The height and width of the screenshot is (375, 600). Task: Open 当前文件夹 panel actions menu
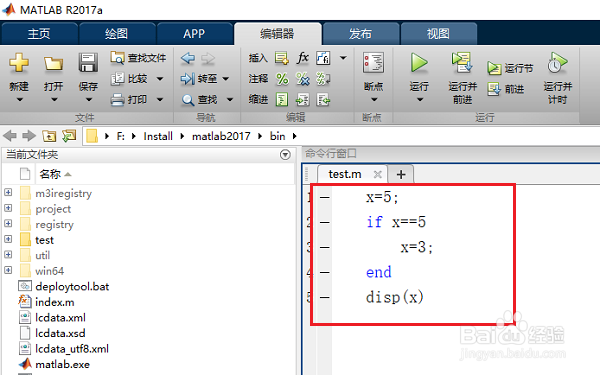pyautogui.click(x=285, y=155)
